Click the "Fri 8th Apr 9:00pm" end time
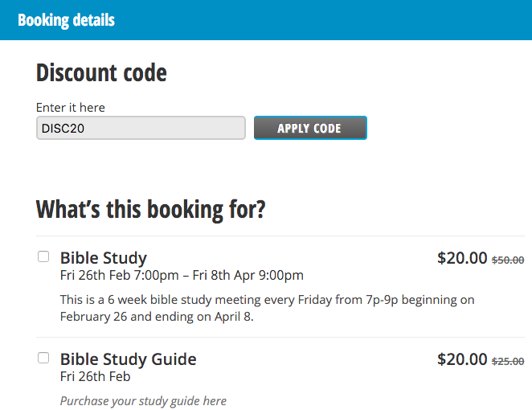This screenshot has width=532, height=410. point(249,276)
